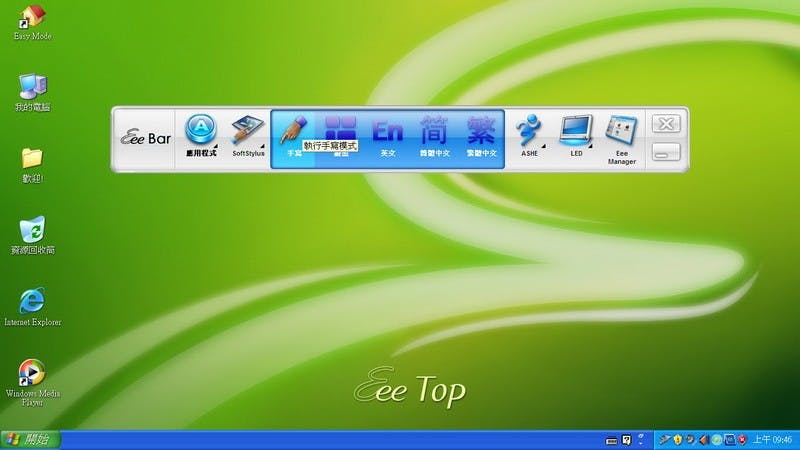Expand the small arrow under SoftStylus

tap(262, 146)
